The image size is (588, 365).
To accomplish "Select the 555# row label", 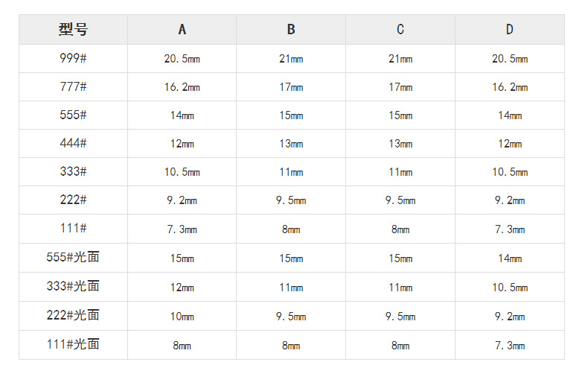I will point(73,115).
